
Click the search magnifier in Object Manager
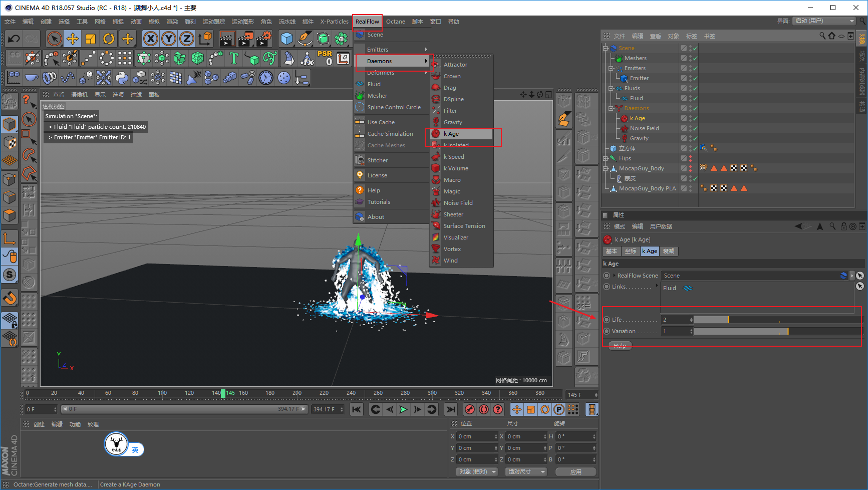click(822, 36)
